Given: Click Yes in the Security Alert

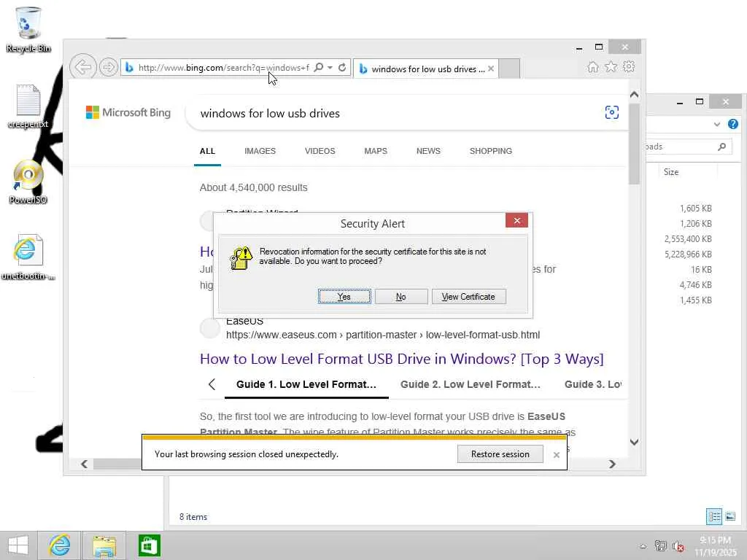Looking at the screenshot, I should point(344,297).
